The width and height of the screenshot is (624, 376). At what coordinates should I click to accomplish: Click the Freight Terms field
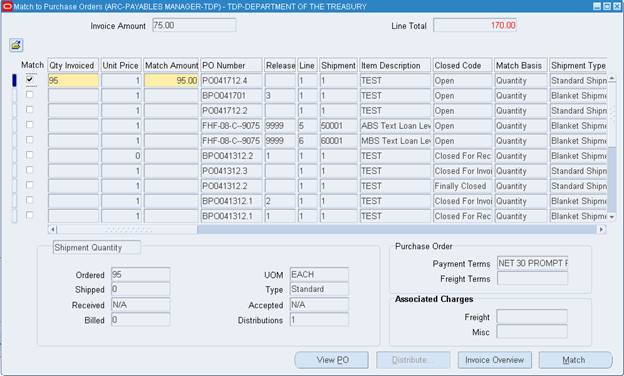click(x=532, y=279)
